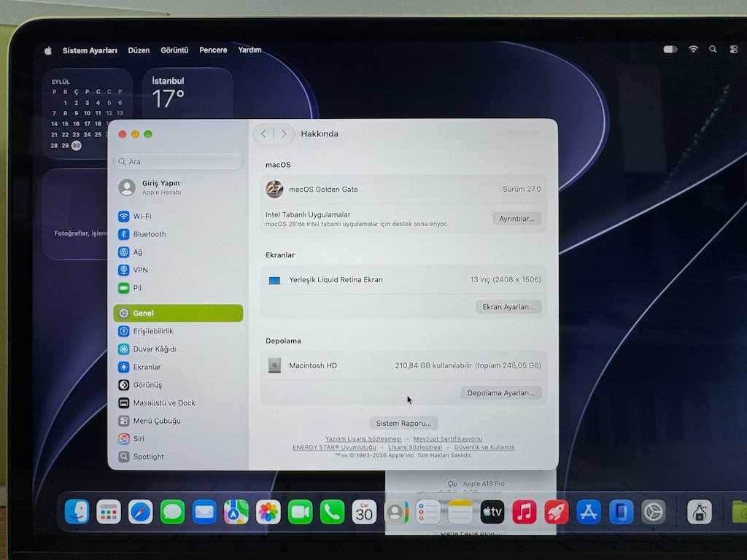Viewport: 747px width, 560px height.
Task: Open Sistem Ayarları menu
Action: 90,50
